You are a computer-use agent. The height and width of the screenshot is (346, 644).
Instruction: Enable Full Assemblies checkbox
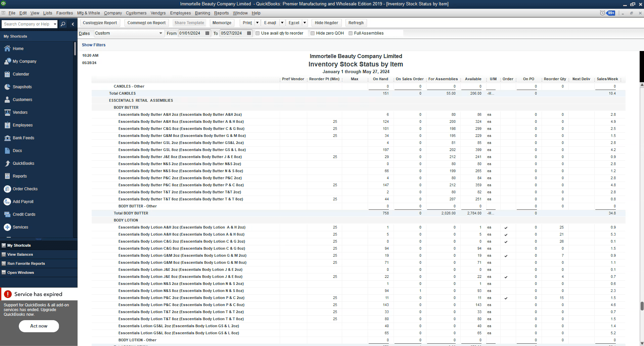[351, 33]
